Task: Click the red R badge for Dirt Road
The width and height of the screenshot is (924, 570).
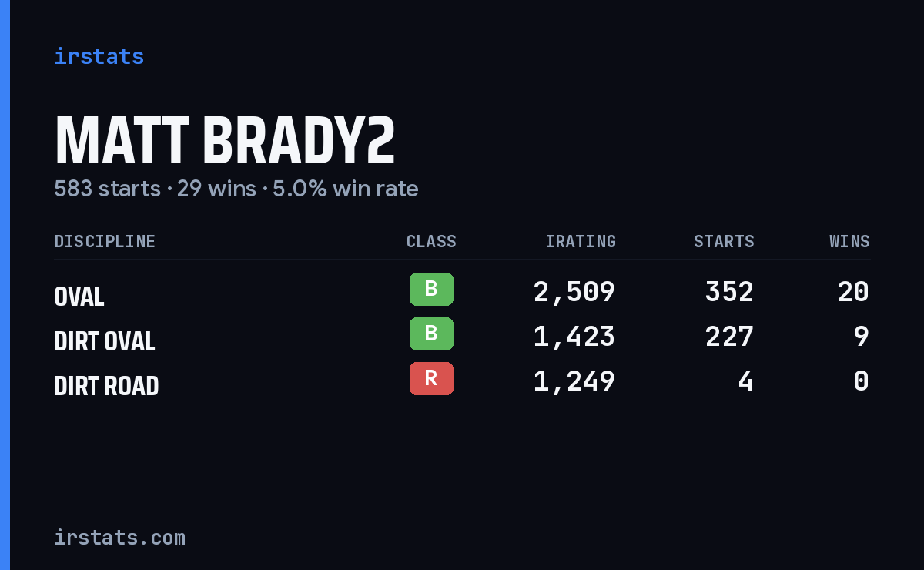Action: [431, 379]
